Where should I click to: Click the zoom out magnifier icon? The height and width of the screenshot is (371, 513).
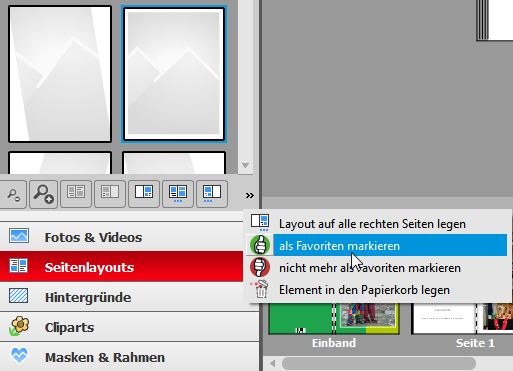(x=13, y=194)
